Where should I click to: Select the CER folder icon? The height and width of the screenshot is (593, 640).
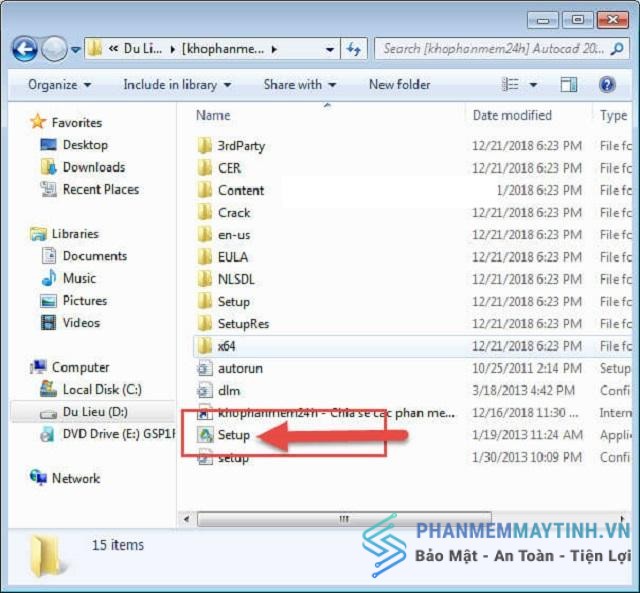(204, 168)
